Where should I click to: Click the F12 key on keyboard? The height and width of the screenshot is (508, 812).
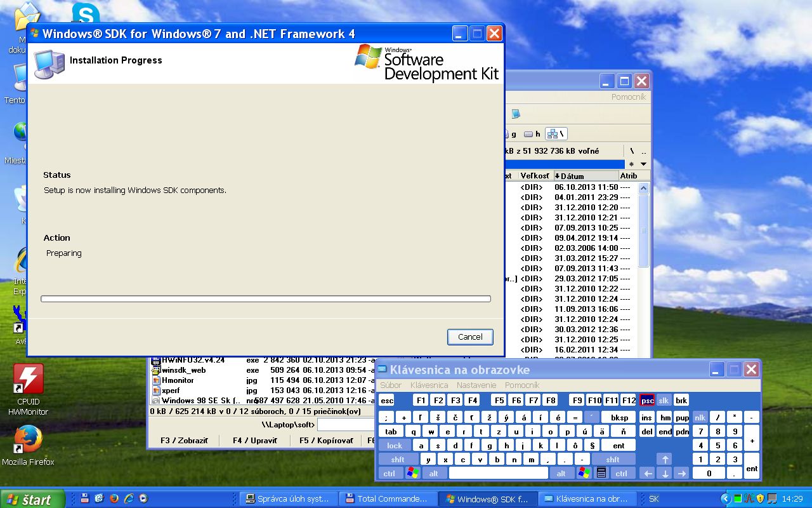pos(628,400)
